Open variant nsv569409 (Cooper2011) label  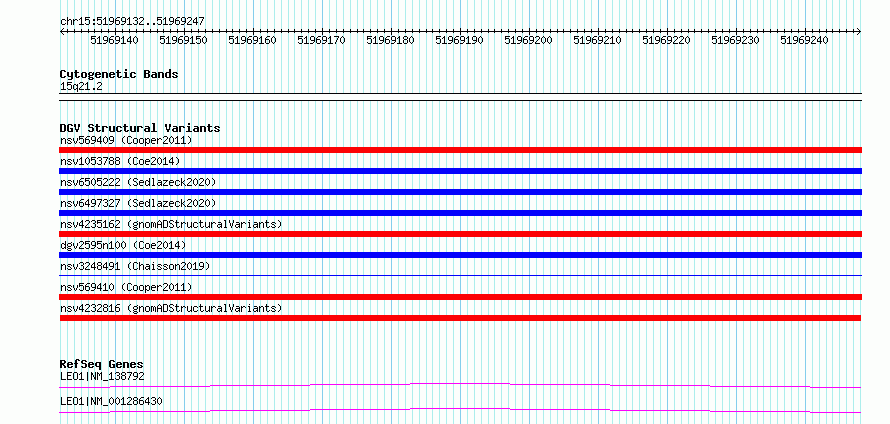(126, 140)
